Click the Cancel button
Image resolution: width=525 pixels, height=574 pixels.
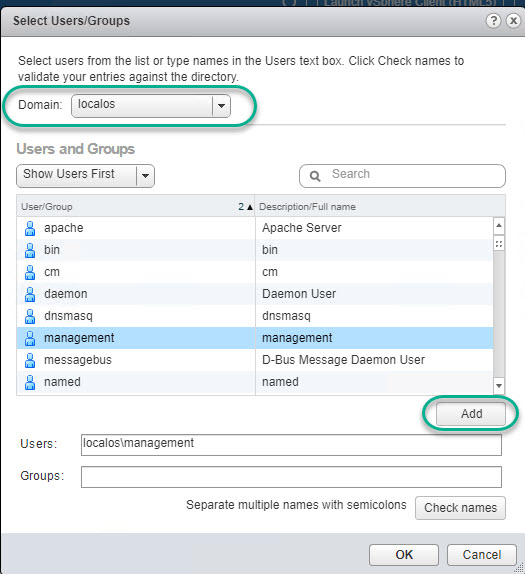(x=482, y=555)
